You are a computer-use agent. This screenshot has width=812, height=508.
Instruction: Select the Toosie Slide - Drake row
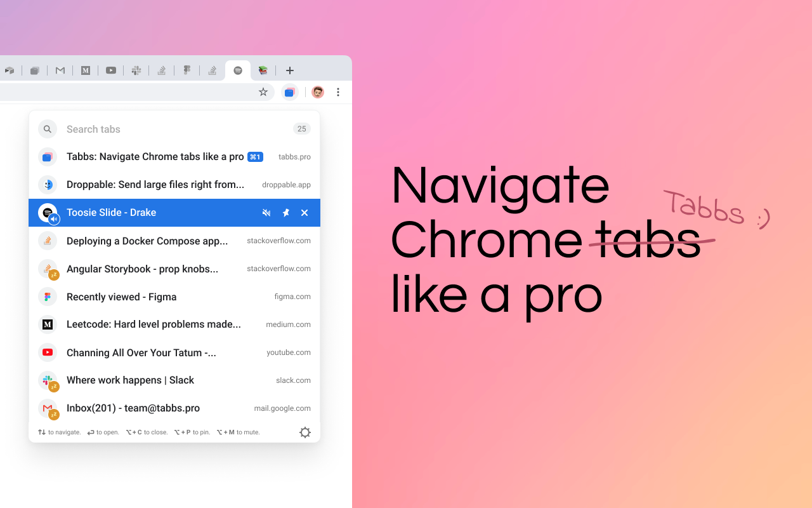[x=174, y=213]
